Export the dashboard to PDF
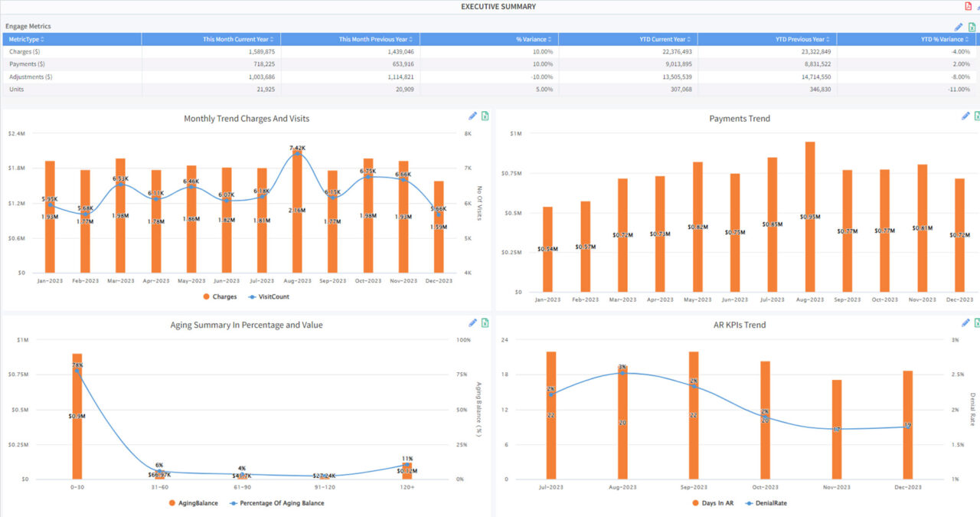The image size is (980, 517). click(x=968, y=6)
